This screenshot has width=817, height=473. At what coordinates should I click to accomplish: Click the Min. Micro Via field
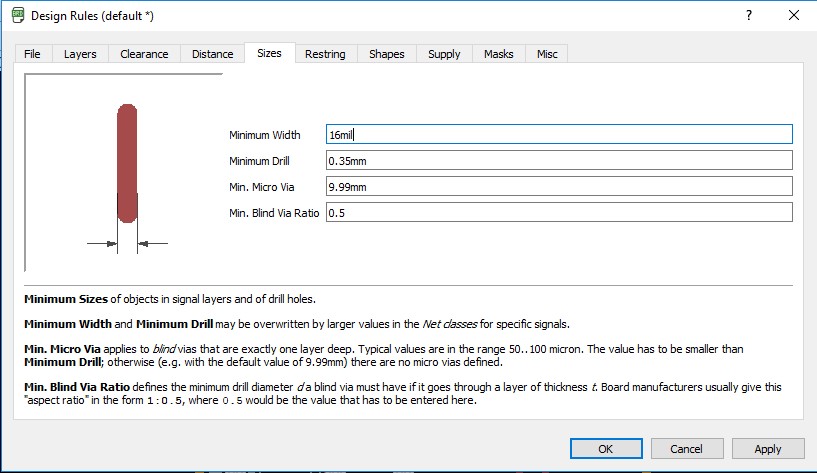[x=559, y=186]
